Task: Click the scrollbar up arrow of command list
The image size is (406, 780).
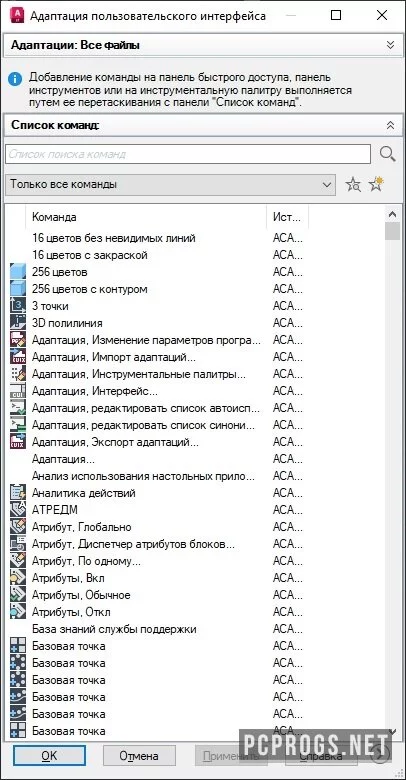Action: (x=393, y=214)
